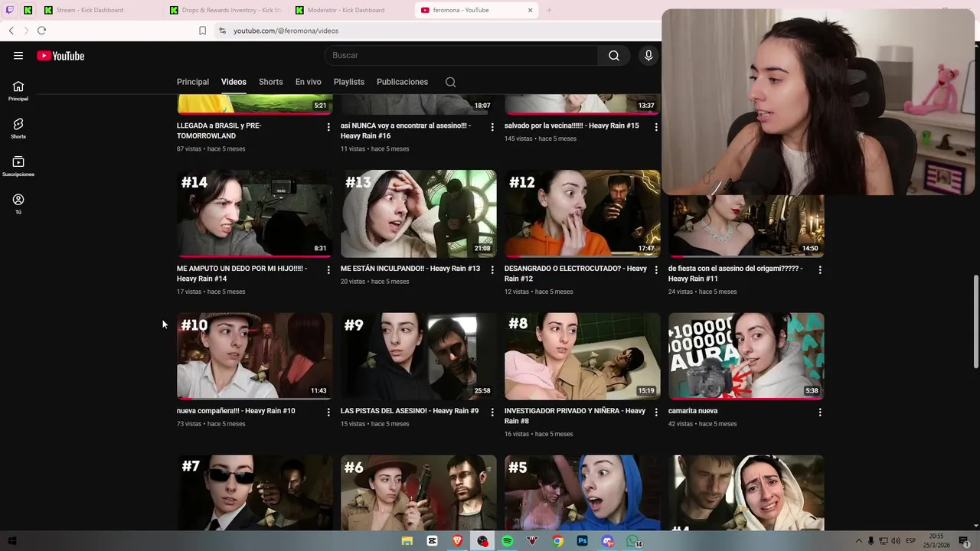Open the pinned Twitch tab

(10, 10)
